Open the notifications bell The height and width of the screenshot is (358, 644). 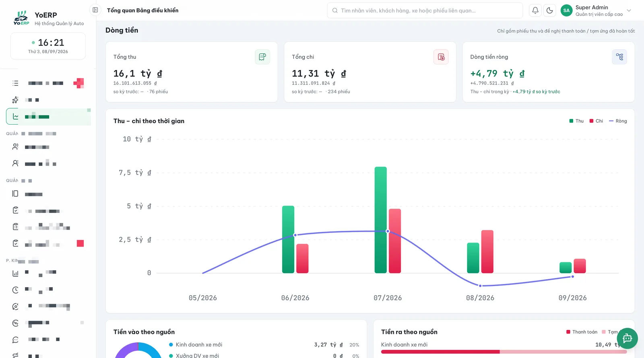tap(535, 10)
